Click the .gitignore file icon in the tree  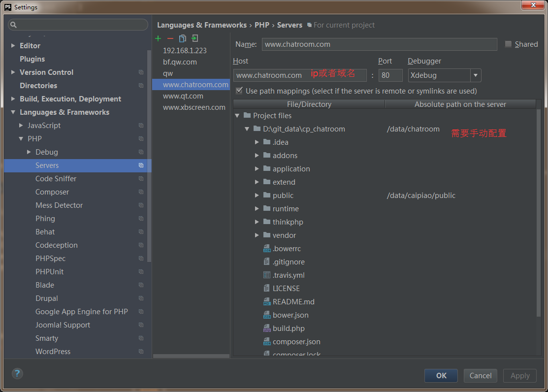coord(266,261)
